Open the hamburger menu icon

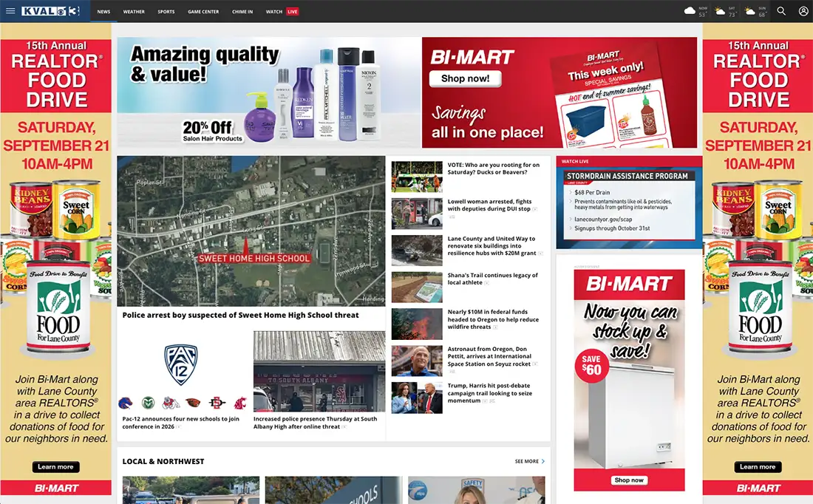click(10, 11)
